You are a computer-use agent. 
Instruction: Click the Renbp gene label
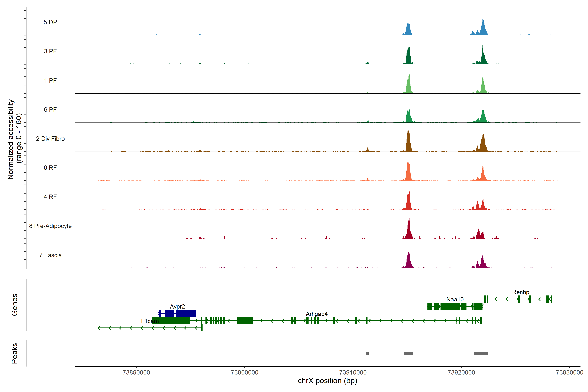click(521, 292)
